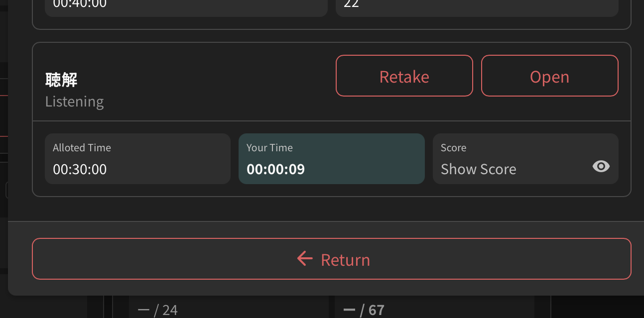Image resolution: width=644 pixels, height=318 pixels.
Task: Click the Score label
Action: (x=453, y=148)
